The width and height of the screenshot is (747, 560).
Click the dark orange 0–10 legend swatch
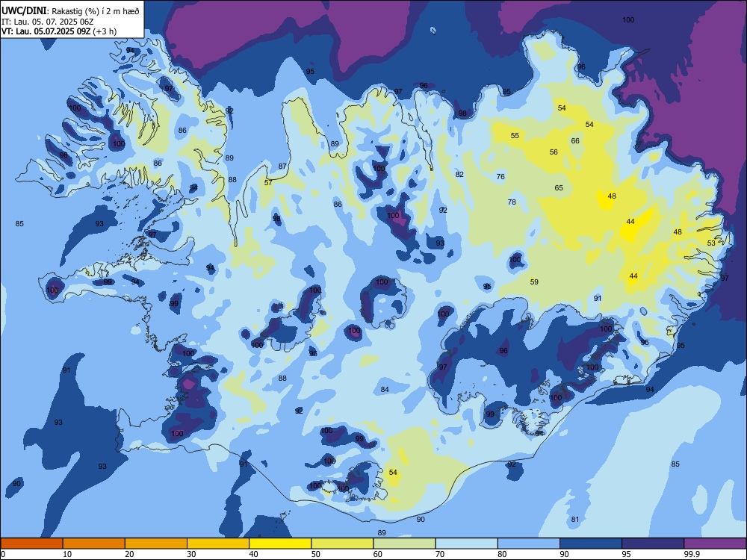pos(31,544)
